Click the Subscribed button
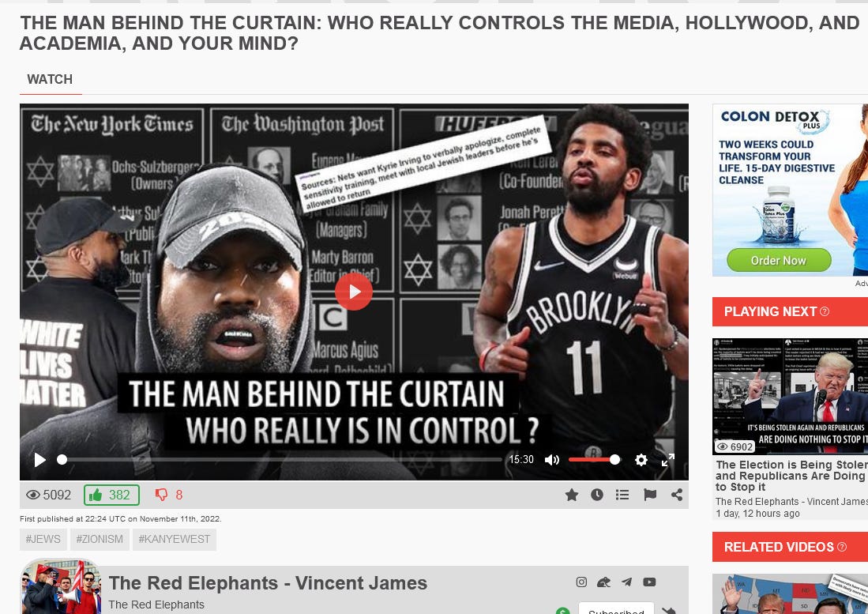This screenshot has height=614, width=868. click(x=616, y=608)
